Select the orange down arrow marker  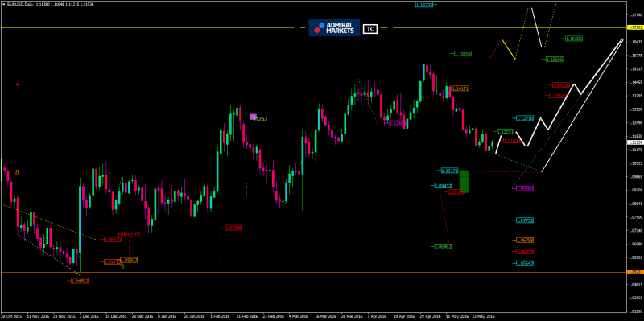pyautogui.click(x=17, y=172)
